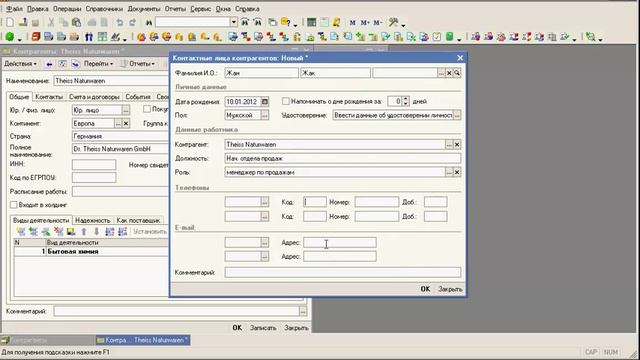Viewport: 640px width, 360px height.
Task: Click the Undo arrow icon
Action: (119, 22)
